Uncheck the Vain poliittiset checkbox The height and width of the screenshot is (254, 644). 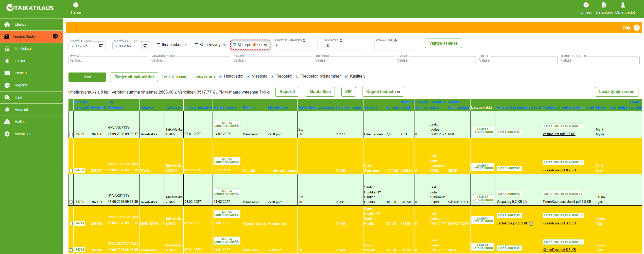coord(235,45)
